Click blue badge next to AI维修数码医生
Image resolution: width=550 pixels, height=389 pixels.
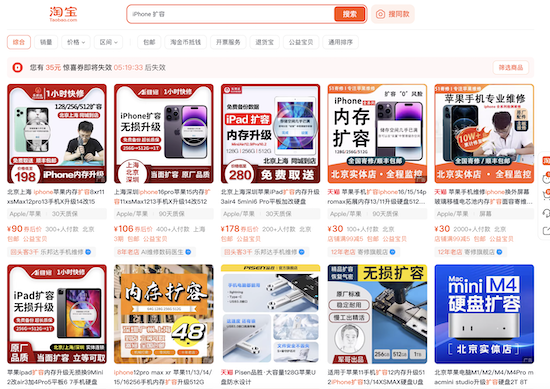(188, 252)
